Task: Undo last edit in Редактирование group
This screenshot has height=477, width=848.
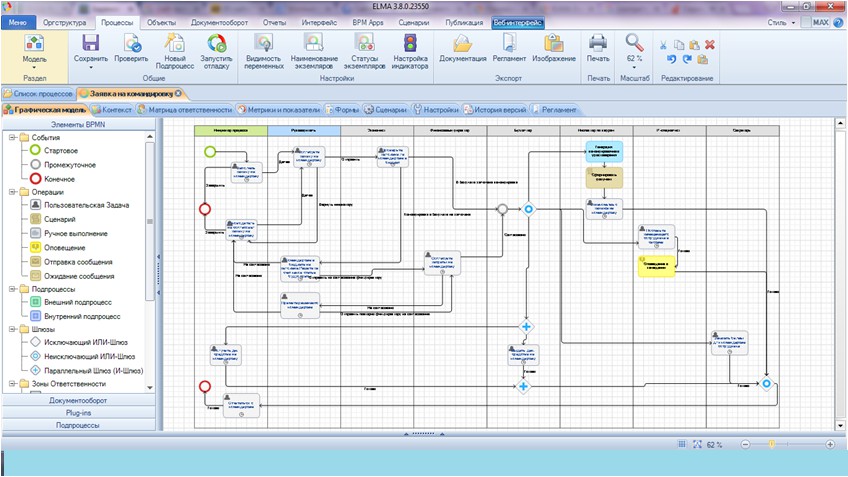Action: pyautogui.click(x=671, y=59)
